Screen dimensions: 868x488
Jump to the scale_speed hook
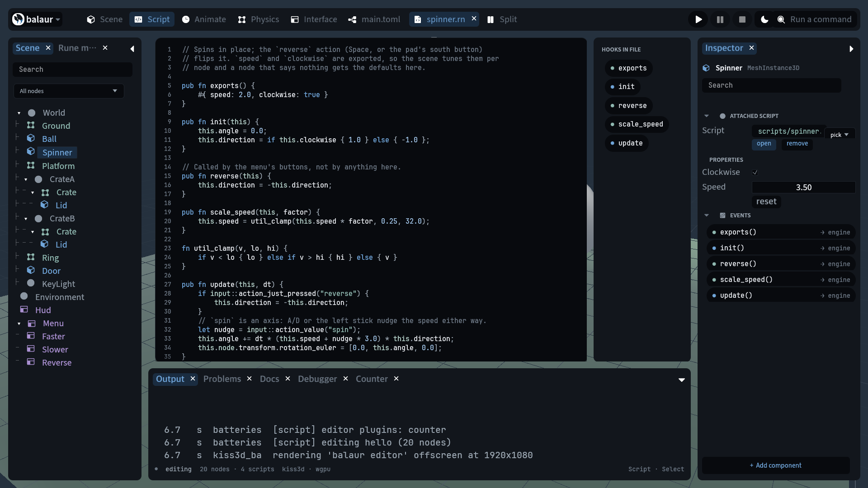[x=637, y=124]
